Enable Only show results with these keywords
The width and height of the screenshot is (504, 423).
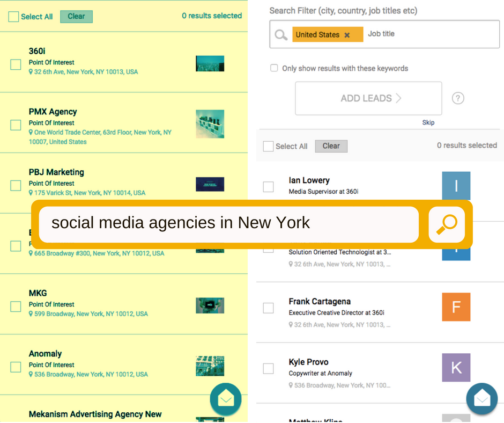[274, 68]
